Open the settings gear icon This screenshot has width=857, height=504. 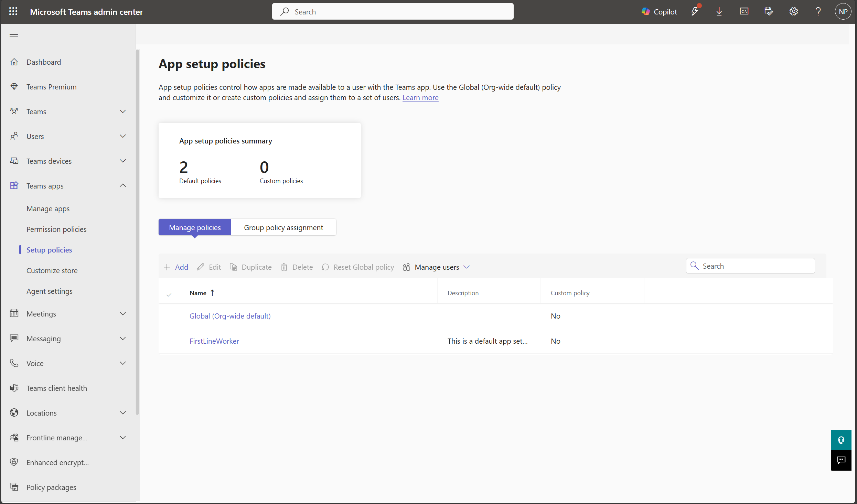[793, 12]
